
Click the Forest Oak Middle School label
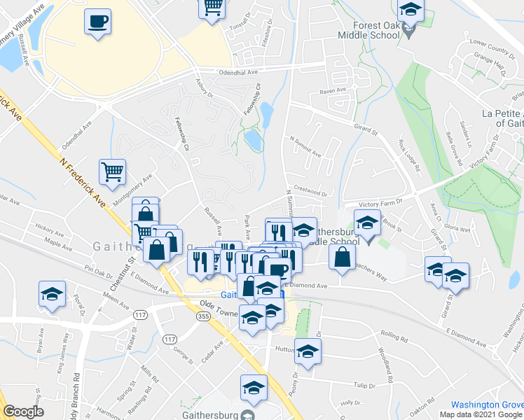[369, 30]
